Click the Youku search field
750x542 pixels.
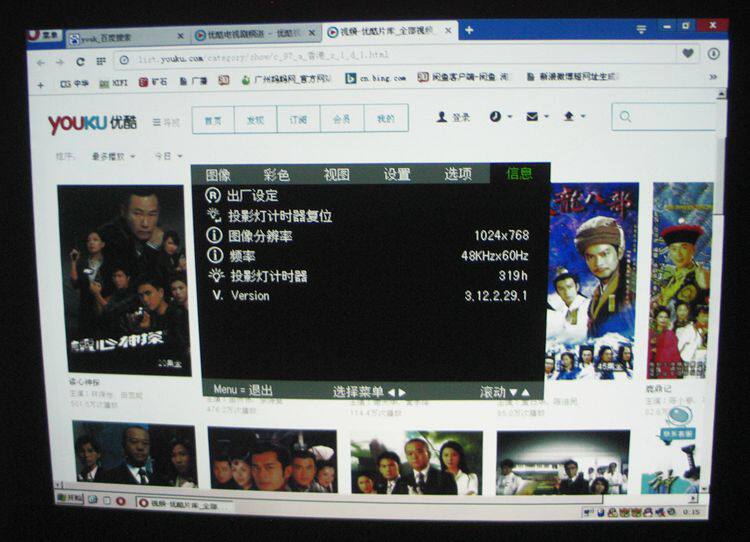(x=663, y=116)
